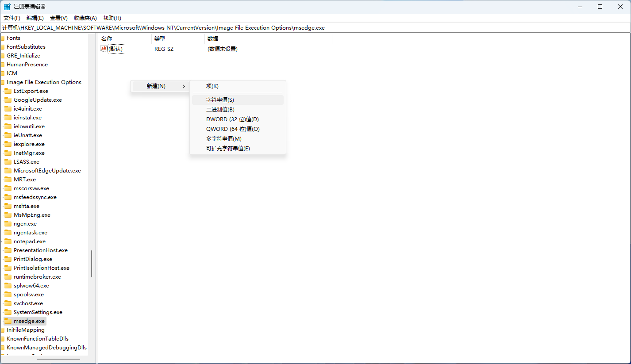This screenshot has height=364, width=631.
Task: Open the 查看(V) menu
Action: [59, 18]
